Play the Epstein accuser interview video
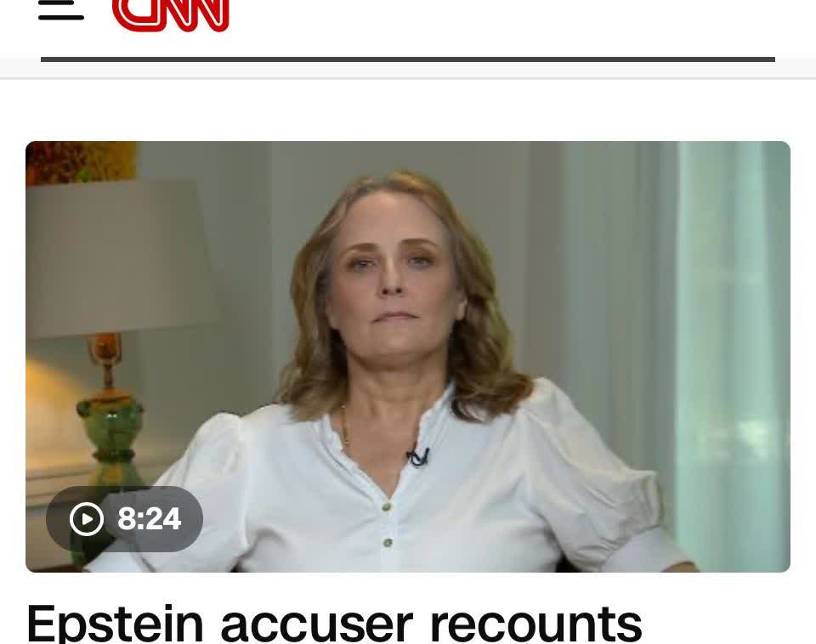Viewport: 816px width, 644px height. (x=408, y=356)
